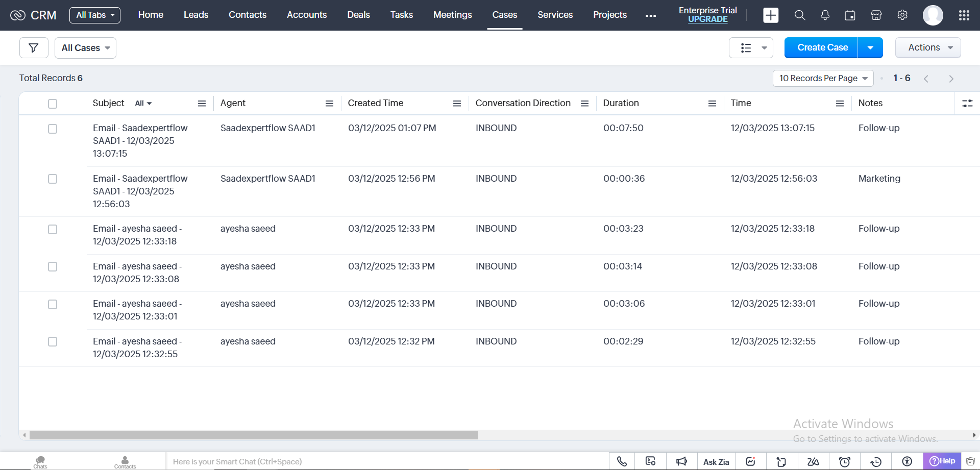980x470 pixels.
Task: Switch to the Deals tab
Action: [358, 15]
